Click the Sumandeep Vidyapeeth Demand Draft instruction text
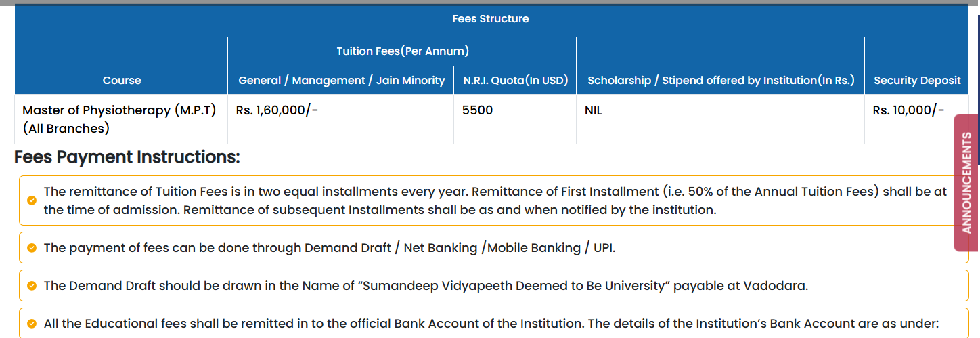 click(x=426, y=286)
